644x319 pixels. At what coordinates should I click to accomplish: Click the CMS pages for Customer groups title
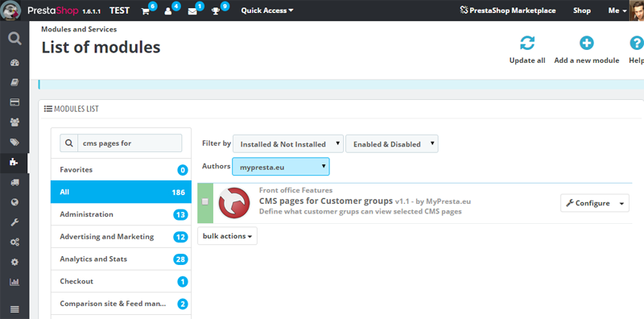point(326,201)
